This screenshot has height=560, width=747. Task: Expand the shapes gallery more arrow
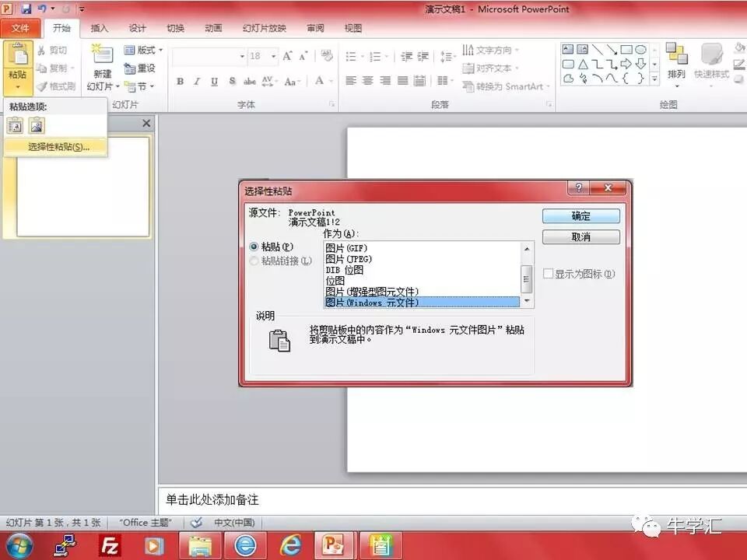(x=655, y=79)
